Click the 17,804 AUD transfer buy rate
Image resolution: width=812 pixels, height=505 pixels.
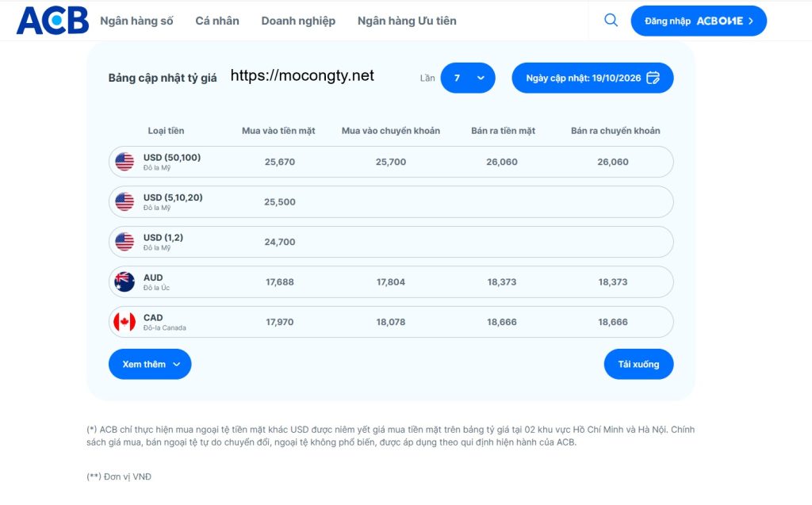click(x=391, y=281)
